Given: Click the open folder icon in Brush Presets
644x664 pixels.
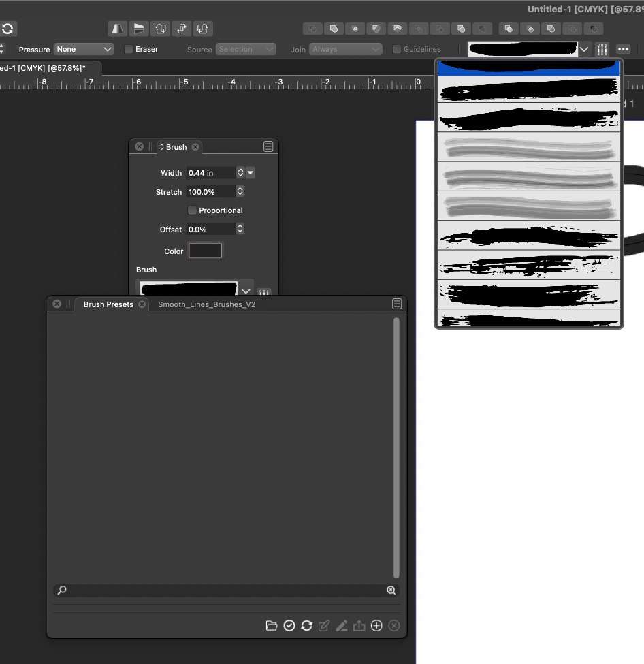Looking at the screenshot, I should point(271,626).
